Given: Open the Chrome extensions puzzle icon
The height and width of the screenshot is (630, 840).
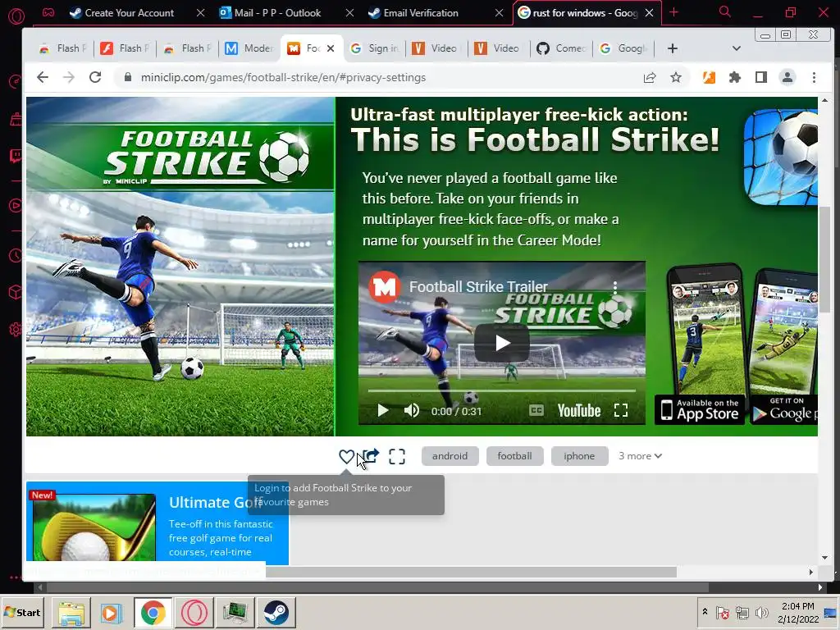Looking at the screenshot, I should tap(735, 78).
